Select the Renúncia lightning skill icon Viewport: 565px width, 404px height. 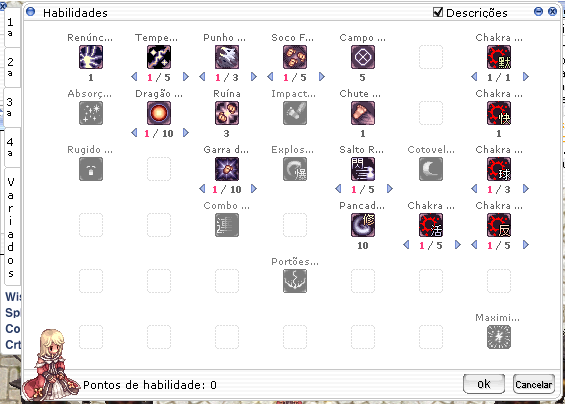91,57
